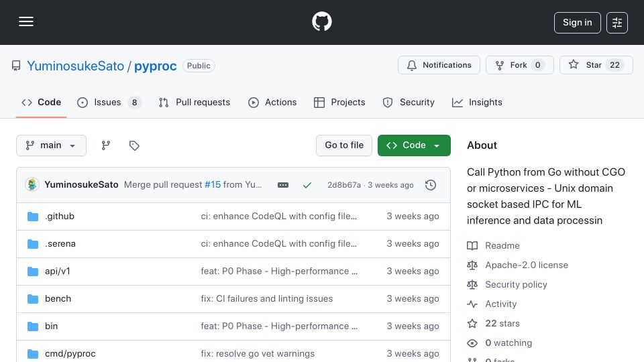Switch to the Issues tab
This screenshot has width=644, height=362.
pos(109,102)
